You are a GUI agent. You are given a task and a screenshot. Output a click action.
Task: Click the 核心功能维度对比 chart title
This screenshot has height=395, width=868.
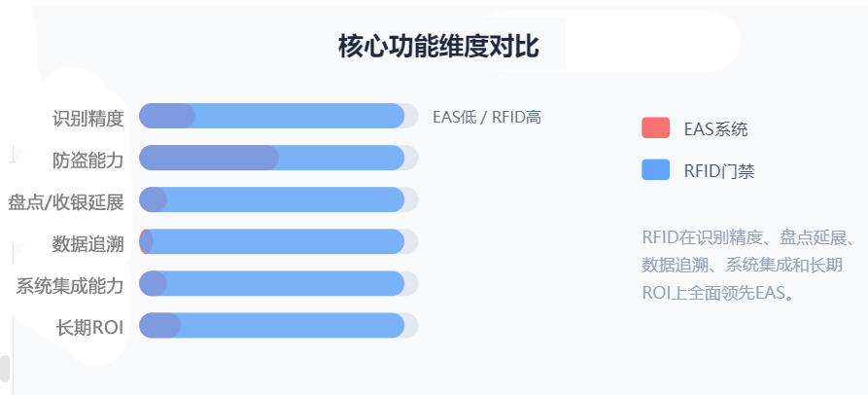438,47
